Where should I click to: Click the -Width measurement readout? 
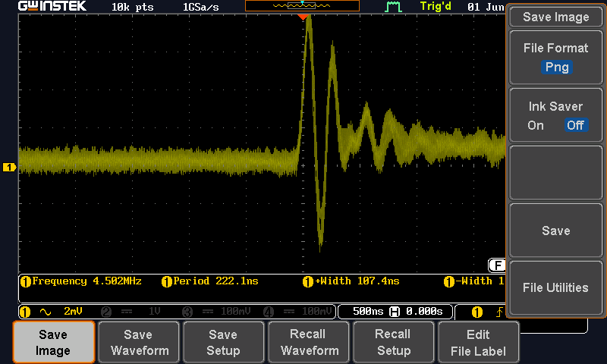click(480, 281)
